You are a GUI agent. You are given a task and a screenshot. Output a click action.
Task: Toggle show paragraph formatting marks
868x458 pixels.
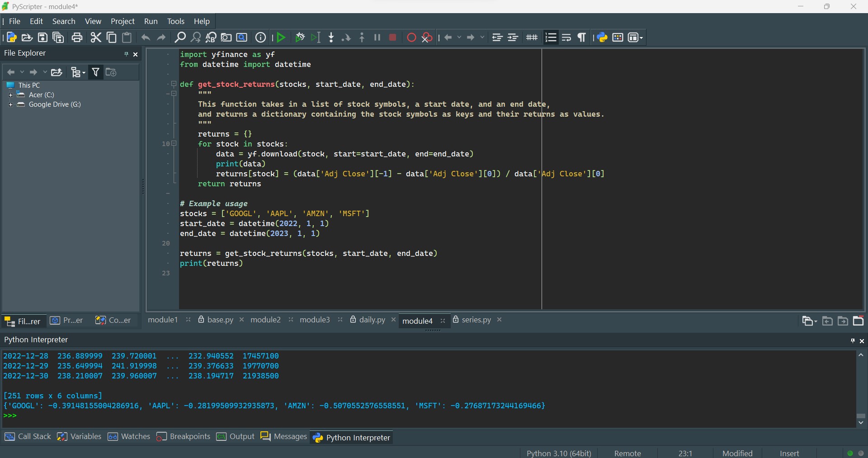tap(582, 37)
